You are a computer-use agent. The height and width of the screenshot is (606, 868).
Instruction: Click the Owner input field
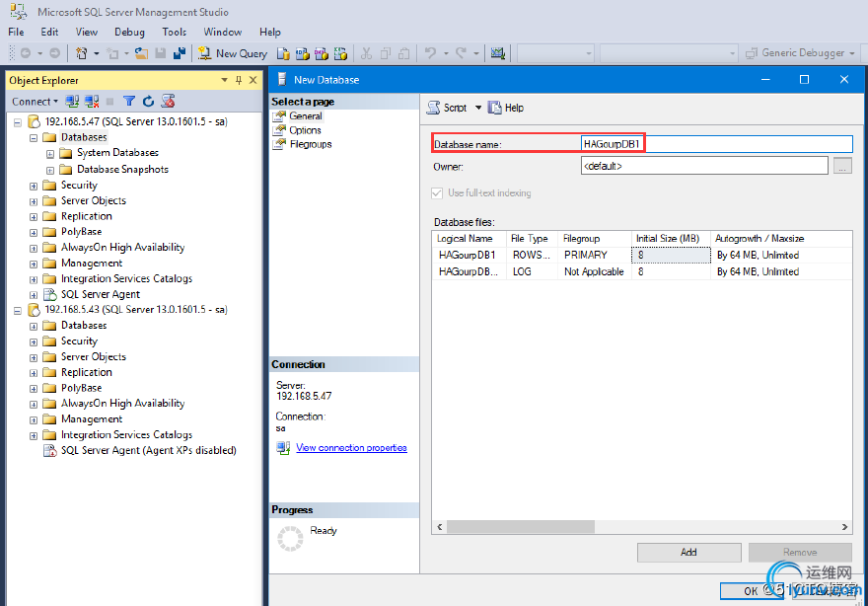704,166
